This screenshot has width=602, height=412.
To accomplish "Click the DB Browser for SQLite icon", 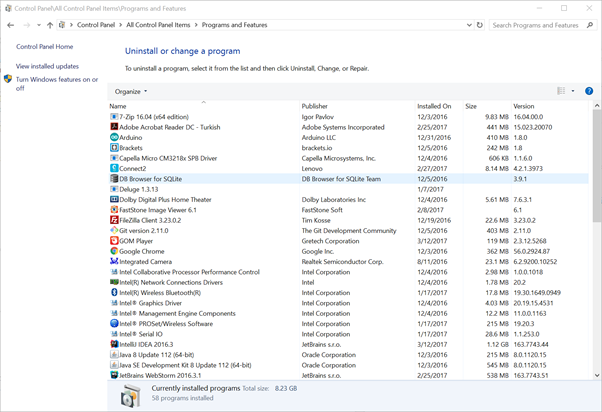I will pyautogui.click(x=114, y=179).
